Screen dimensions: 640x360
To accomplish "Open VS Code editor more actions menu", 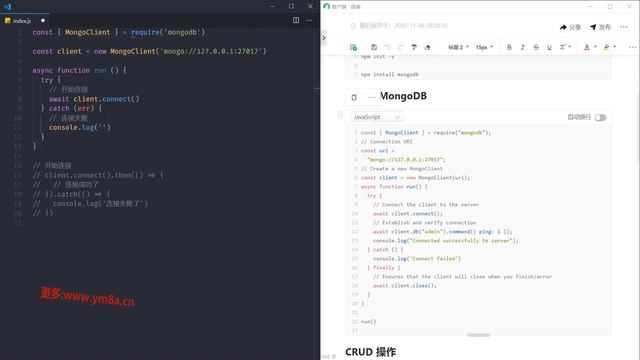I will point(309,20).
